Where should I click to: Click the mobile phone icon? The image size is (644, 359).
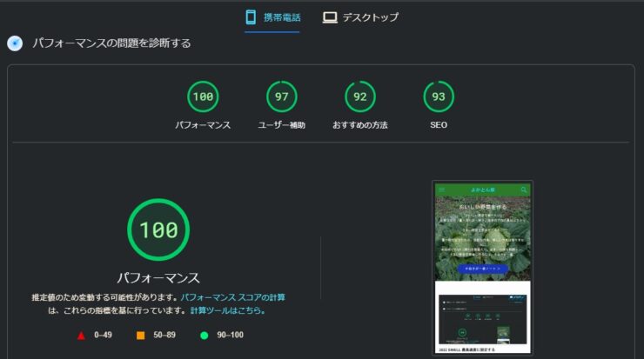tap(251, 17)
